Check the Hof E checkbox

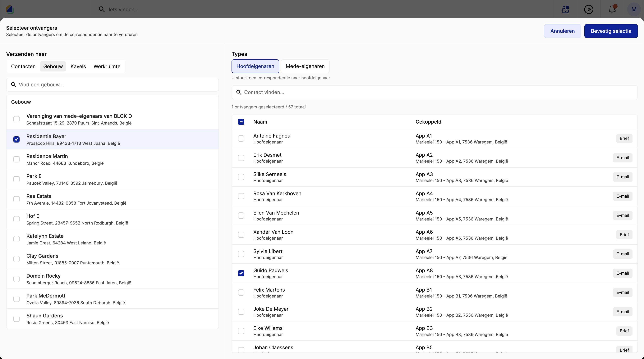pos(16,219)
